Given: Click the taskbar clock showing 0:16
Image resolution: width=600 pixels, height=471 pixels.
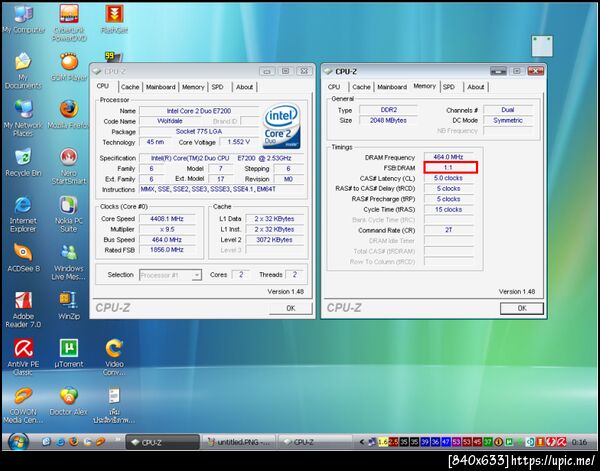Looking at the screenshot, I should 579,442.
